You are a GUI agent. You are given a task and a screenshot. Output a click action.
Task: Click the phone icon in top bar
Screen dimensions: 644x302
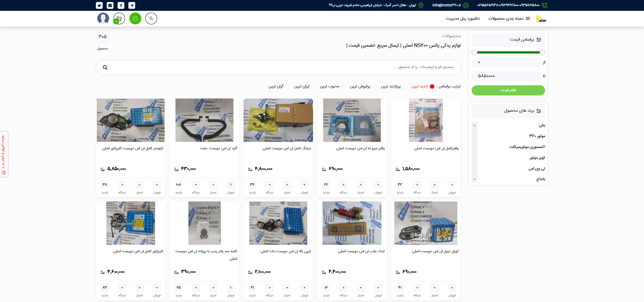(544, 5)
